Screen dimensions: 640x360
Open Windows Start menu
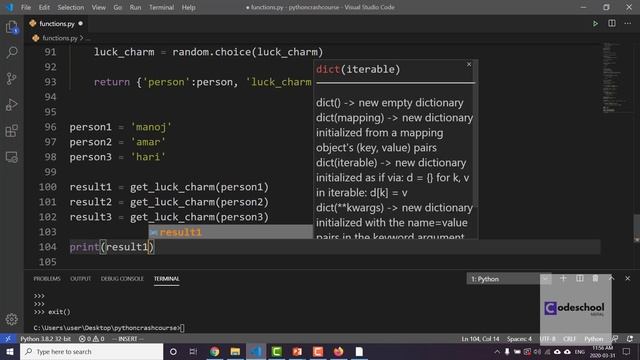[9, 351]
